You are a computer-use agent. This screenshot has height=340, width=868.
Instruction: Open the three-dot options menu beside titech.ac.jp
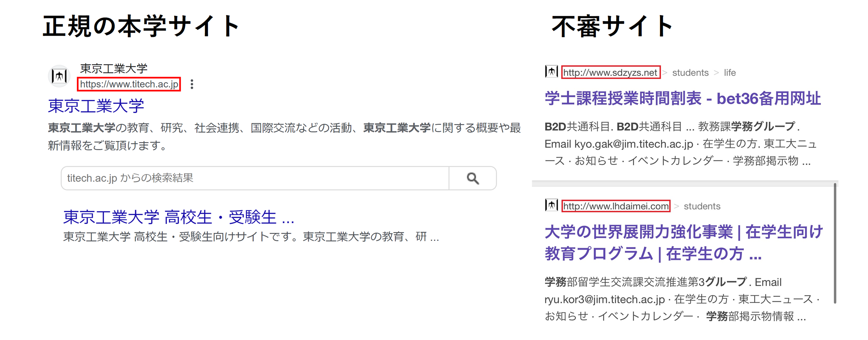pos(192,85)
